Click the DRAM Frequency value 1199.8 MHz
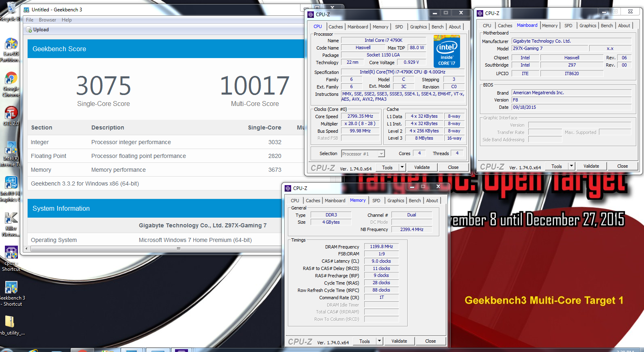 381,246
